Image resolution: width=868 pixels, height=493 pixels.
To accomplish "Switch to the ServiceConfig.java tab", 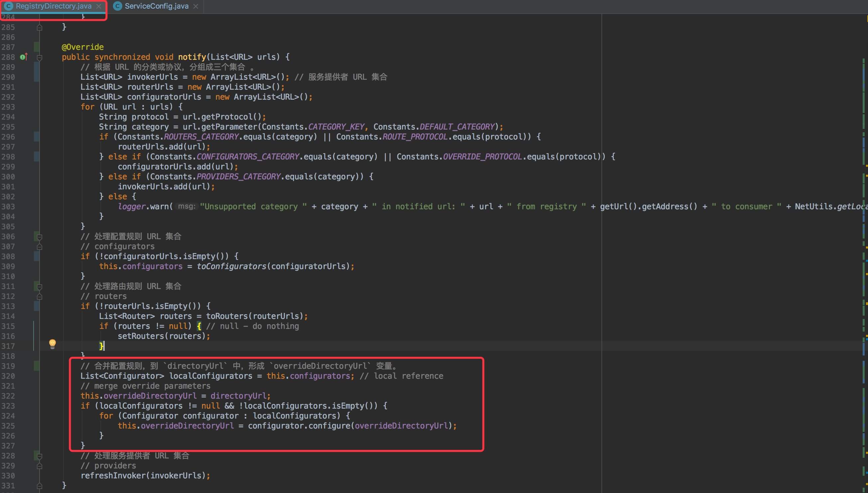I will (156, 6).
